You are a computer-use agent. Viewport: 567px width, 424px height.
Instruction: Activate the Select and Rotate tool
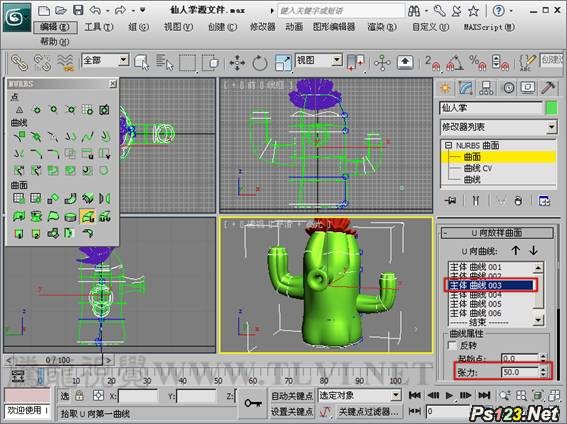coord(260,63)
